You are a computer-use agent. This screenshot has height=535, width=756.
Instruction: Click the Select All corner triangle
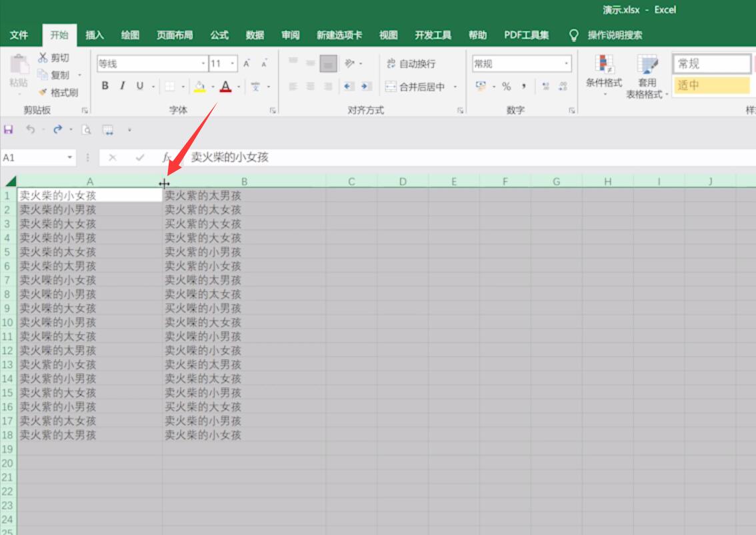pyautogui.click(x=11, y=181)
